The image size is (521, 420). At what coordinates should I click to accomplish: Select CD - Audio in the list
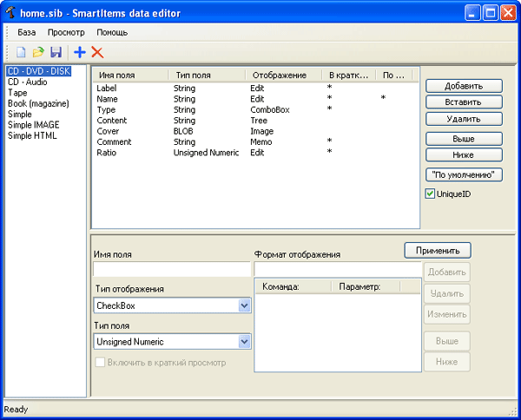click(28, 82)
